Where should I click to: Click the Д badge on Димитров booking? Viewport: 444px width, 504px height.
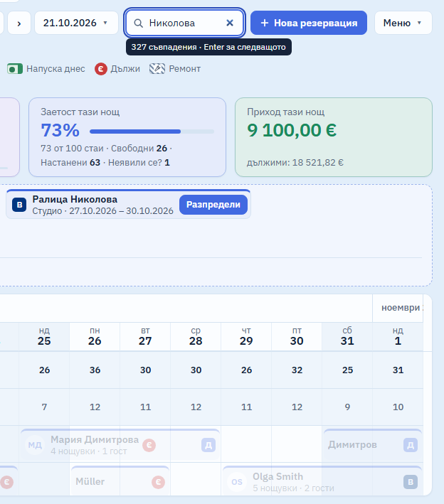pyautogui.click(x=411, y=445)
